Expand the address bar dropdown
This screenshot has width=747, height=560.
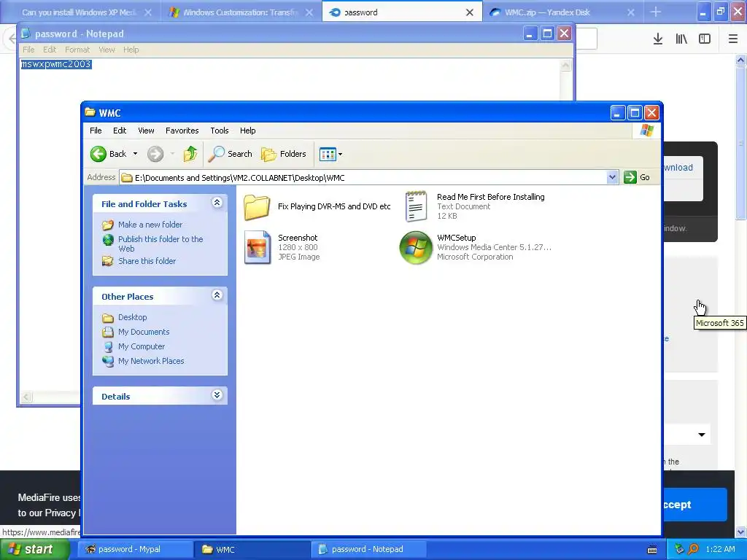click(x=612, y=177)
